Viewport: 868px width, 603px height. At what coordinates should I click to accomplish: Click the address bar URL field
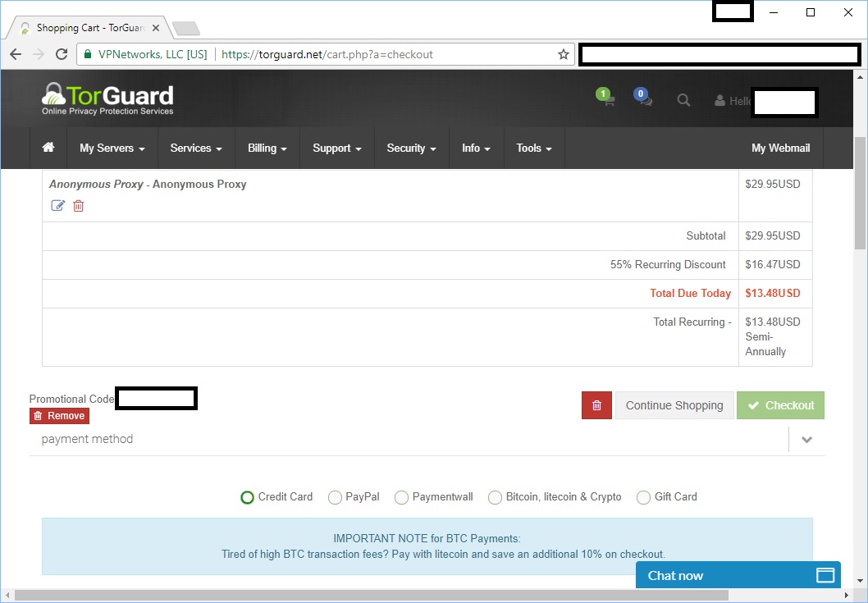coord(327,54)
